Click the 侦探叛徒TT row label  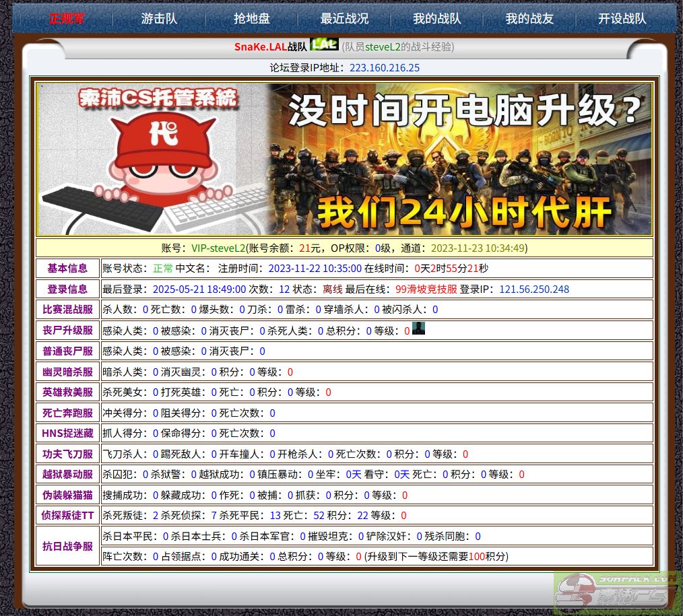[x=67, y=515]
